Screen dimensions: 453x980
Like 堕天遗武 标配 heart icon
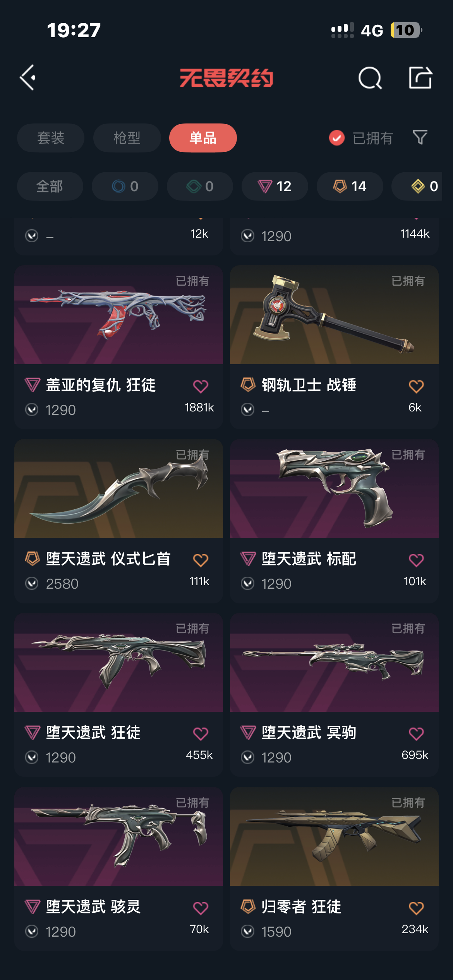pos(416,560)
